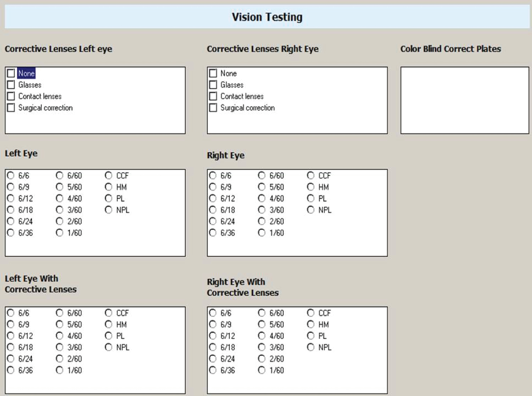
Task: Tick Contact lenses under Corrective Lenses Left eye
Action: tap(11, 96)
